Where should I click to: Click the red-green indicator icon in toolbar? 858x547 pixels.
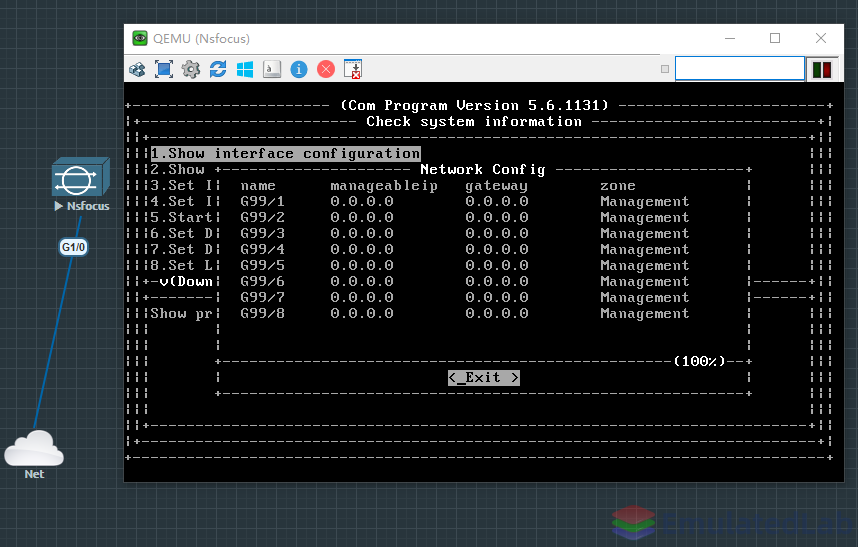822,69
